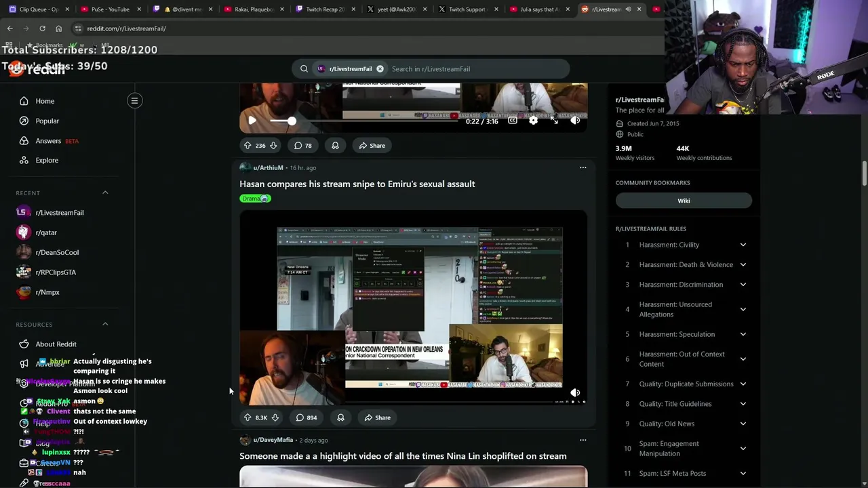868x488 pixels.
Task: Click the browser home icon
Action: (x=58, y=28)
